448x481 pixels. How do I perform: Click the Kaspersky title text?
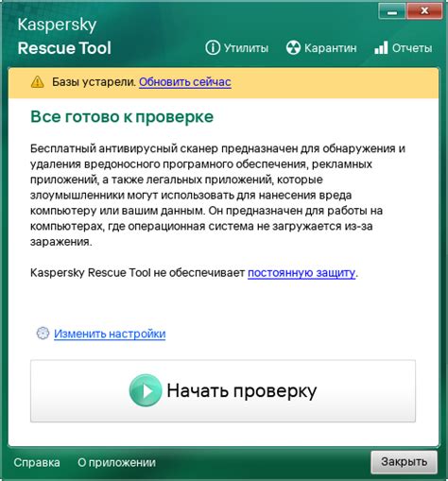click(57, 25)
